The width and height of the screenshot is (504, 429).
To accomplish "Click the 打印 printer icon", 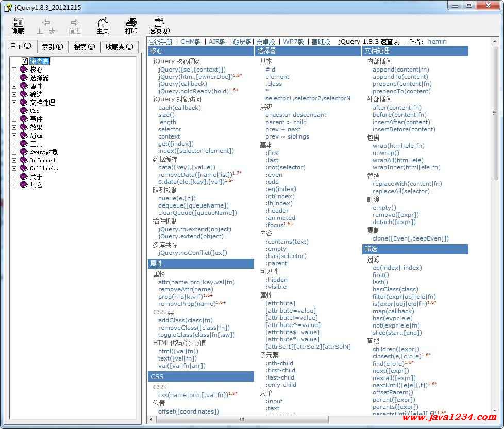I will [131, 23].
